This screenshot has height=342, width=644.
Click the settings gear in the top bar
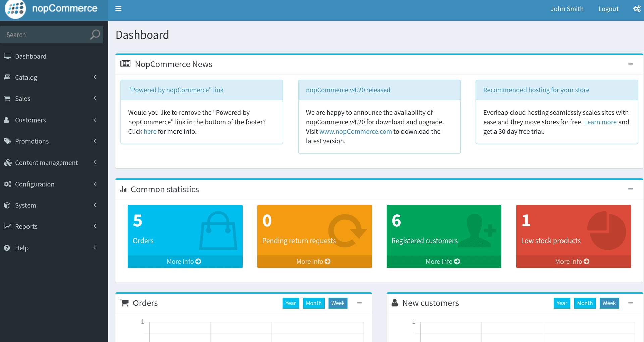point(637,9)
